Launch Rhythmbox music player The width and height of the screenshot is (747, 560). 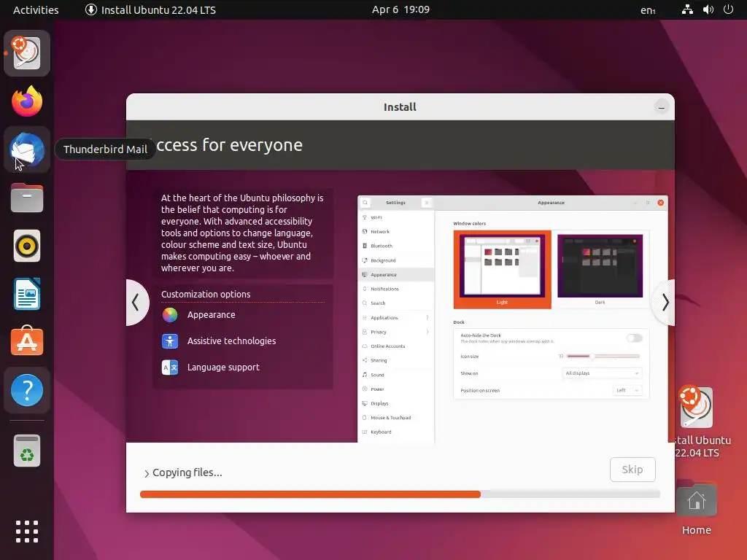click(x=27, y=246)
